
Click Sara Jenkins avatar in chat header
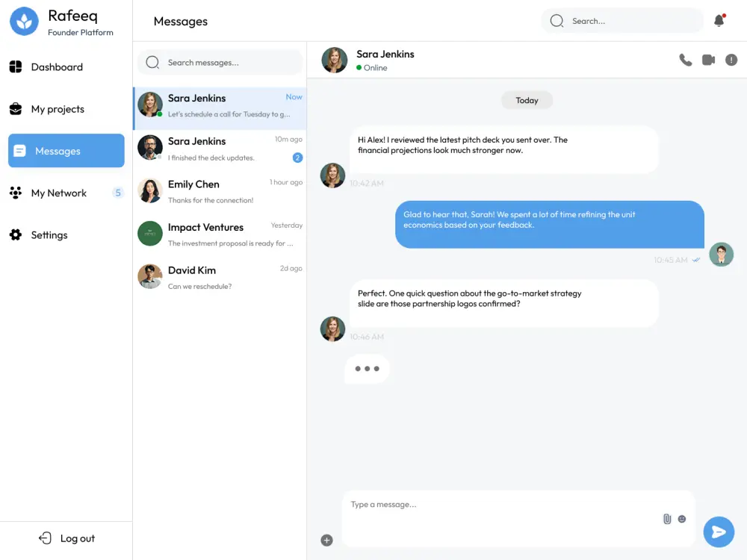coord(335,60)
